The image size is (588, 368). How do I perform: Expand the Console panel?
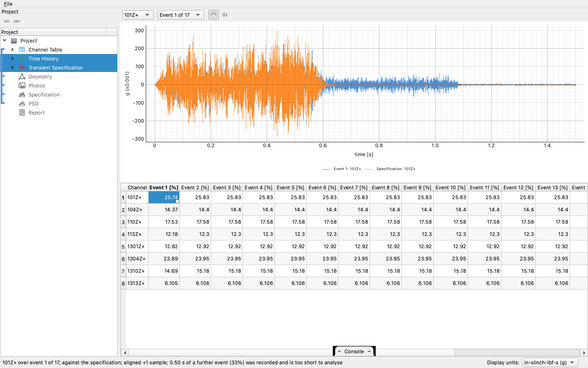(x=354, y=351)
